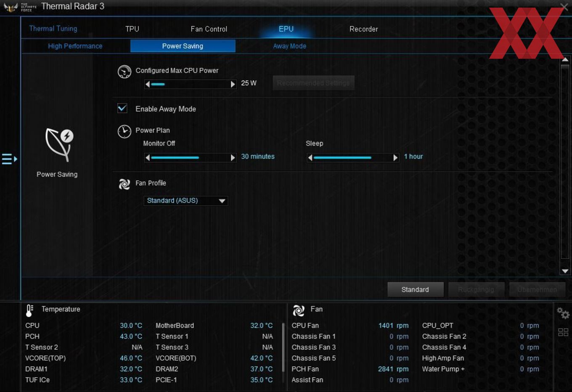This screenshot has width=572, height=392.
Task: Click the 25 W power value
Action: click(x=249, y=83)
